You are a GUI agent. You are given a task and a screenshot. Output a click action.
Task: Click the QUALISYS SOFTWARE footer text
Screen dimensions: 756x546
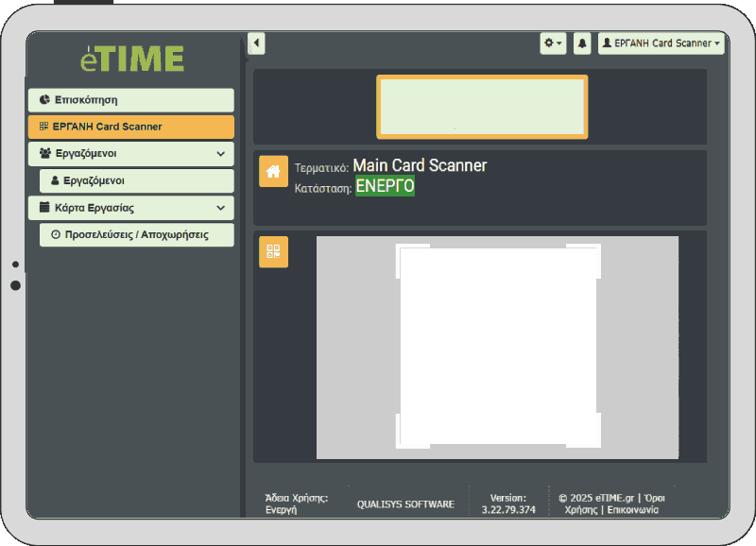405,504
